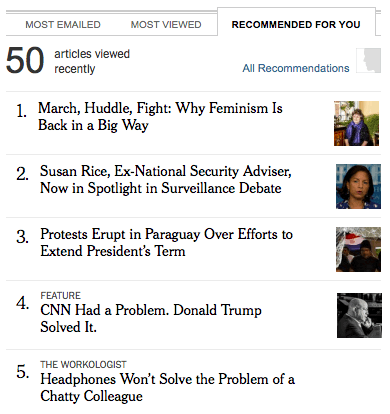Click The Workologist column label
Viewport: 390px width, 414px height.
[x=83, y=365]
